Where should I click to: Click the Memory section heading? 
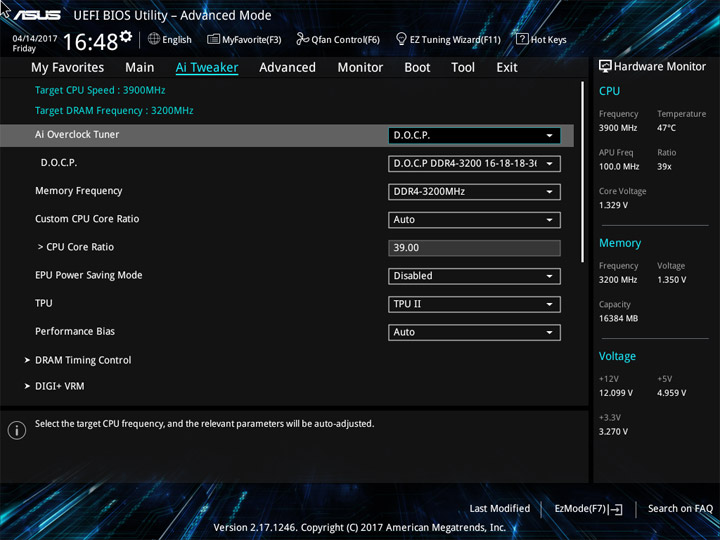(x=620, y=243)
